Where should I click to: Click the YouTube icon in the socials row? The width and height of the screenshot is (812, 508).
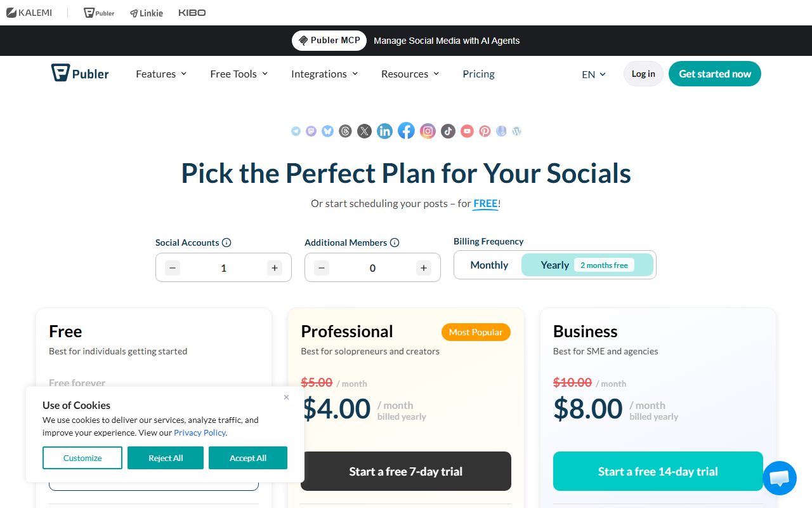point(467,131)
